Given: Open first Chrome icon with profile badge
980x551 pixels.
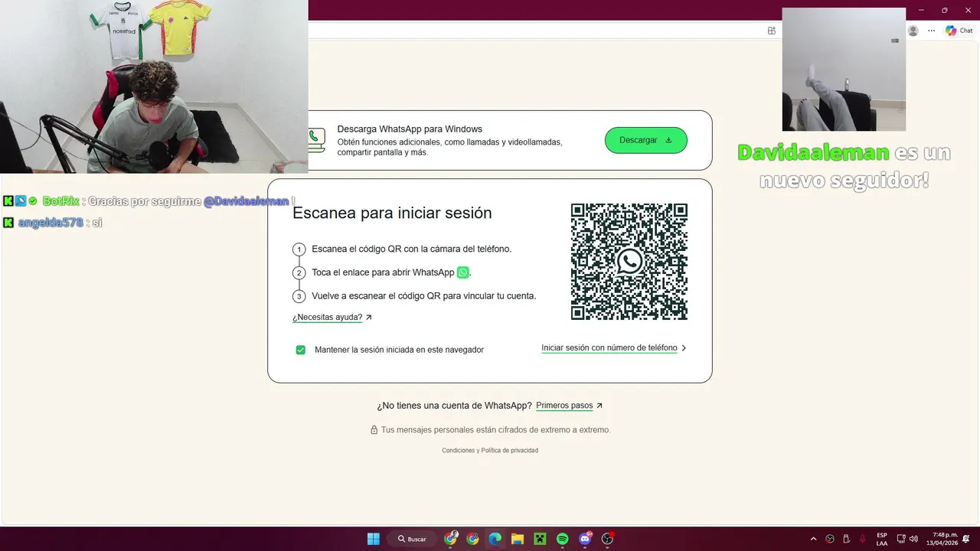Looking at the screenshot, I should [451, 539].
